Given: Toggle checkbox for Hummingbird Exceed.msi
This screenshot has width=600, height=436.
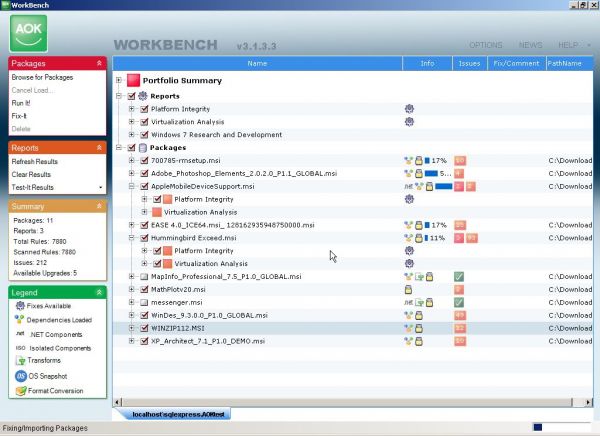Looking at the screenshot, I should coord(144,238).
